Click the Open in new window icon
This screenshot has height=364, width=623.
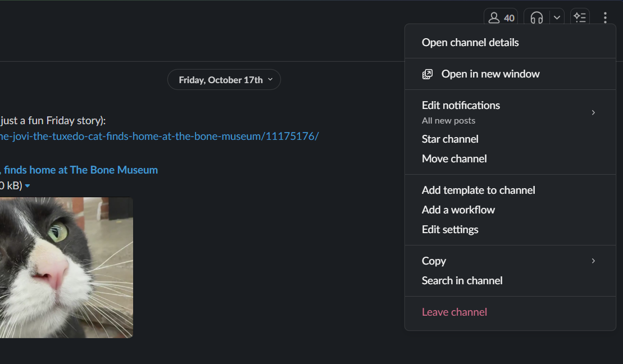tap(428, 74)
